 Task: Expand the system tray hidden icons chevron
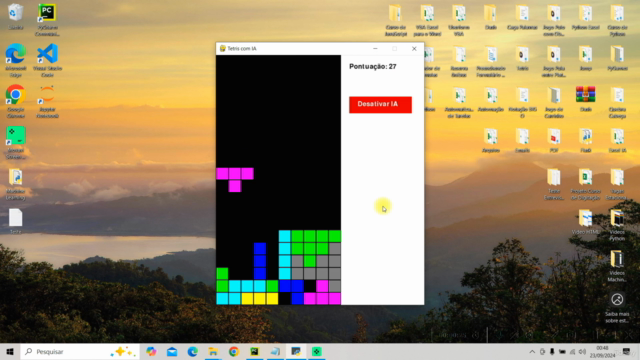(x=532, y=352)
